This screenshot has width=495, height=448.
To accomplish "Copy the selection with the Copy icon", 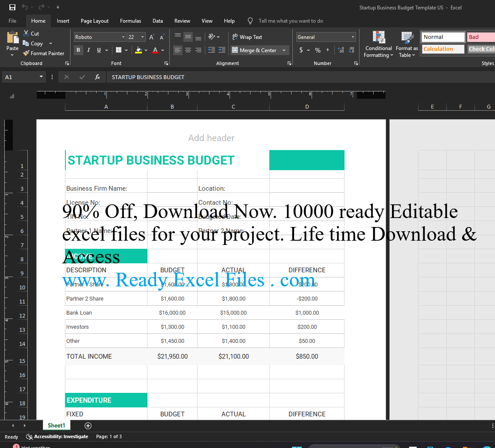I will (26, 43).
